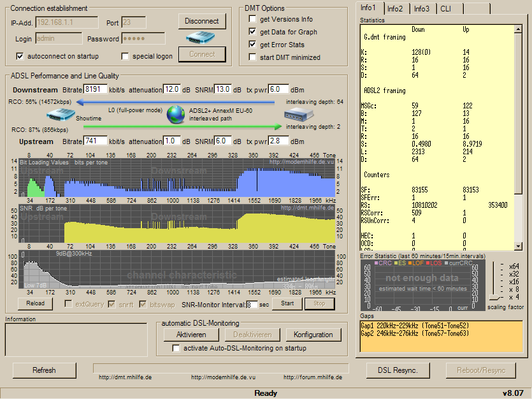This screenshot has width=532, height=399.
Task: Click the Showtime modem icon
Action: point(61,115)
